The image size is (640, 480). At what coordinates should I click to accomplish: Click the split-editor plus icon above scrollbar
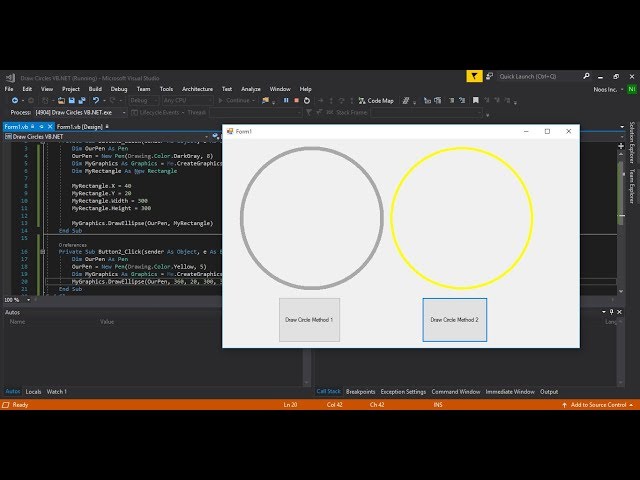tap(621, 146)
